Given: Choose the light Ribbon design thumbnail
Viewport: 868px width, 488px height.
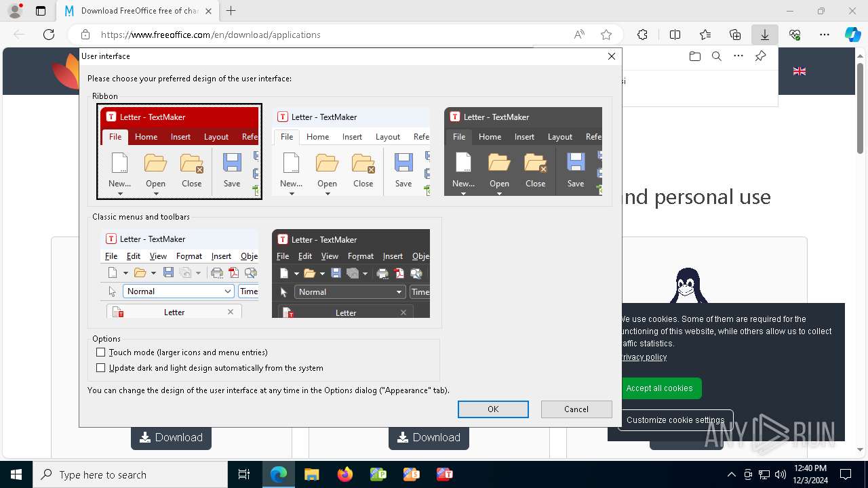Looking at the screenshot, I should pos(351,151).
